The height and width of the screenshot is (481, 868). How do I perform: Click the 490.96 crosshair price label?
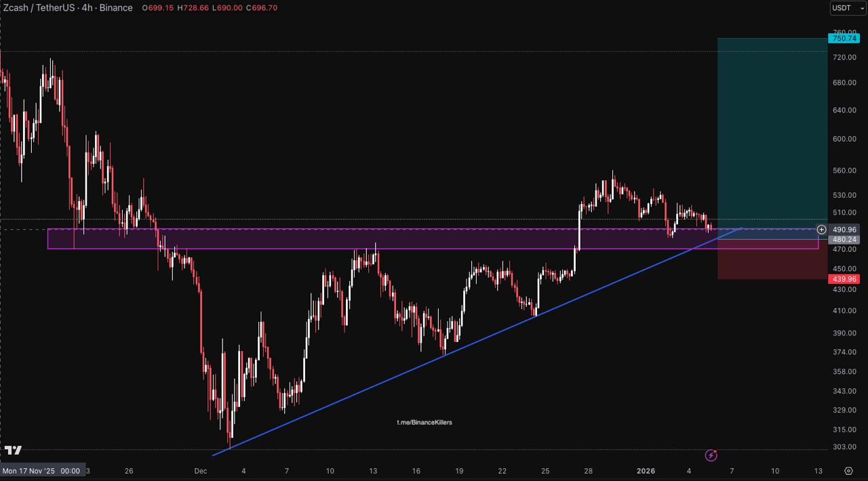(845, 230)
